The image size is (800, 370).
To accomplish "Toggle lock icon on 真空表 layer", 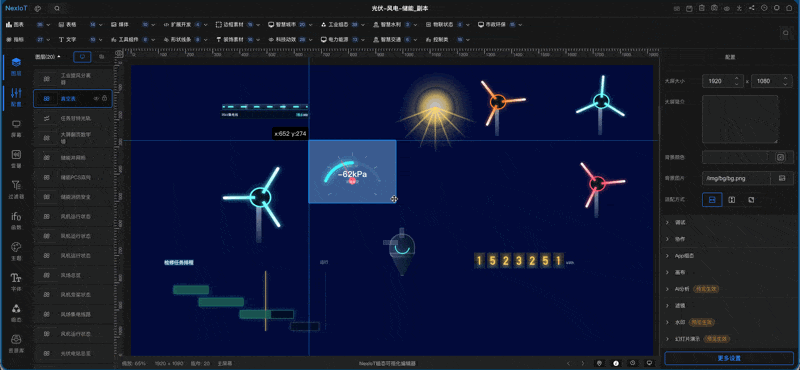I will [x=105, y=98].
